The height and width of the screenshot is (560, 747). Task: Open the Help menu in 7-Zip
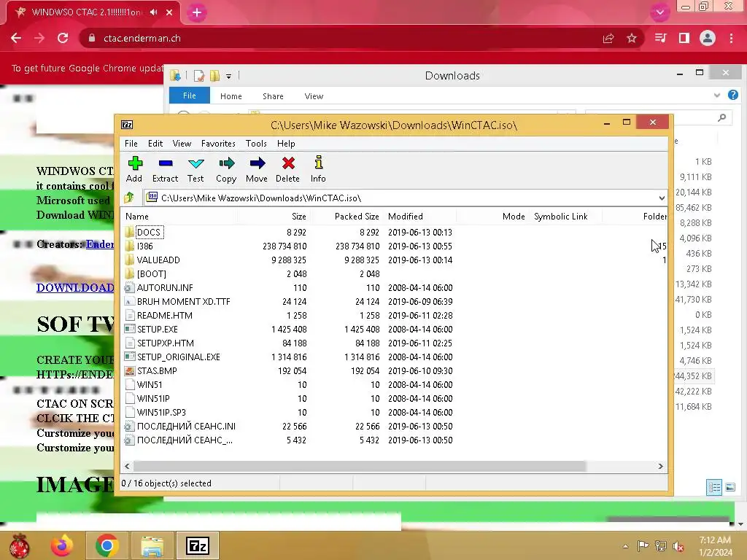[286, 144]
